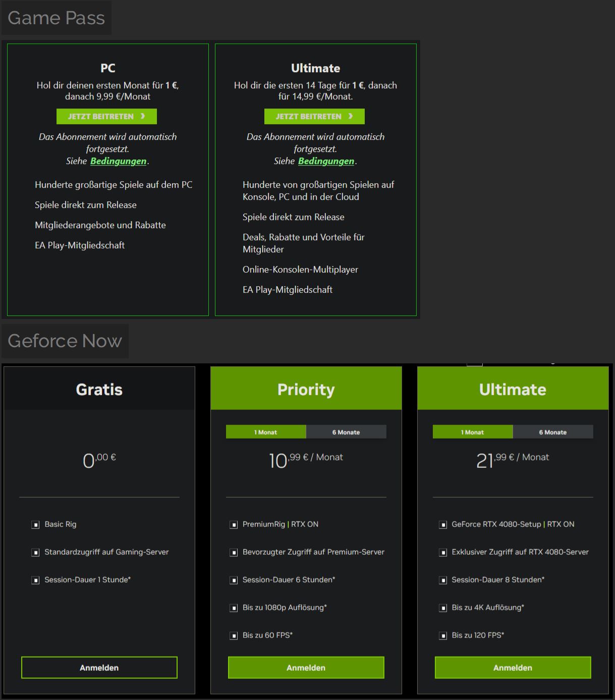This screenshot has height=700, width=615.
Task: Click 'Online-Konsolen-Multiplayer' text
Action: pyautogui.click(x=300, y=270)
